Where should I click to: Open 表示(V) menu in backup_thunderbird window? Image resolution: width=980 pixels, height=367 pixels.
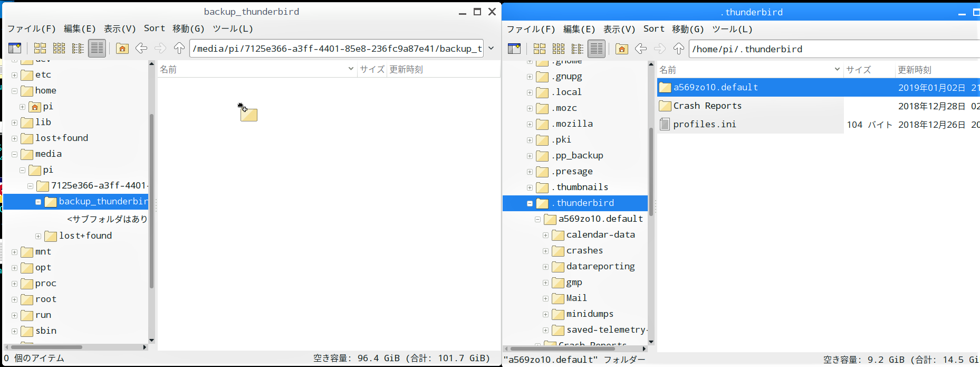click(x=120, y=29)
